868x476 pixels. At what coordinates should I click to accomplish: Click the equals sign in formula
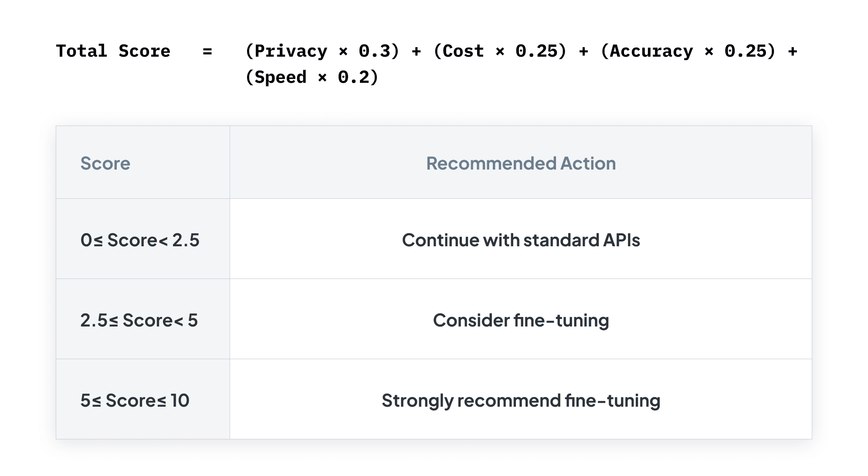click(207, 51)
